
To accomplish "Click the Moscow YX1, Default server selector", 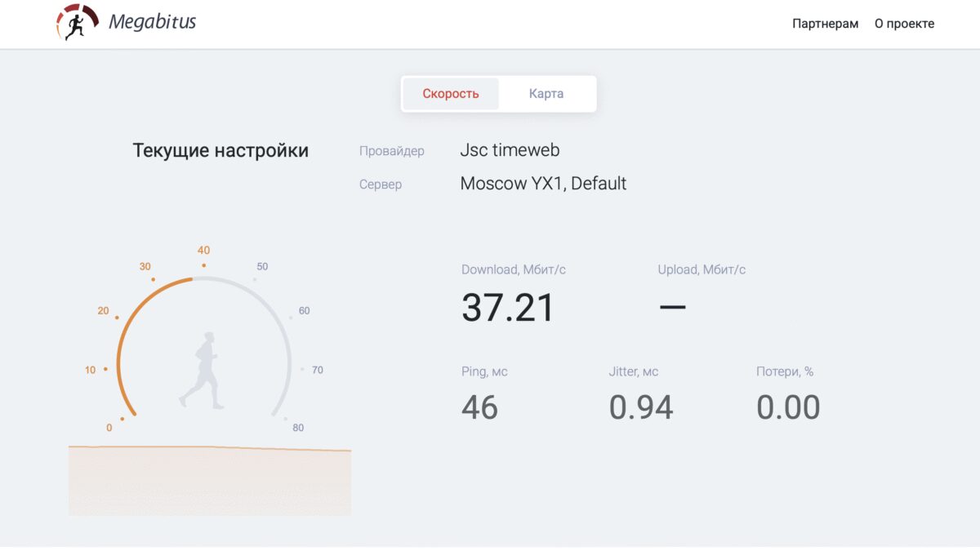I will point(543,183).
